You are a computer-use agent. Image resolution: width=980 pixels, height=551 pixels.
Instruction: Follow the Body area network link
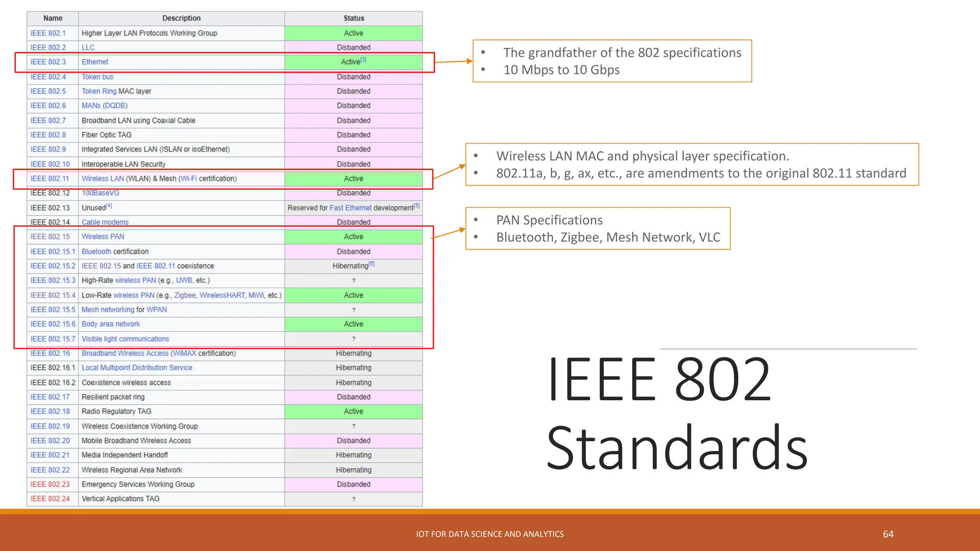[111, 324]
